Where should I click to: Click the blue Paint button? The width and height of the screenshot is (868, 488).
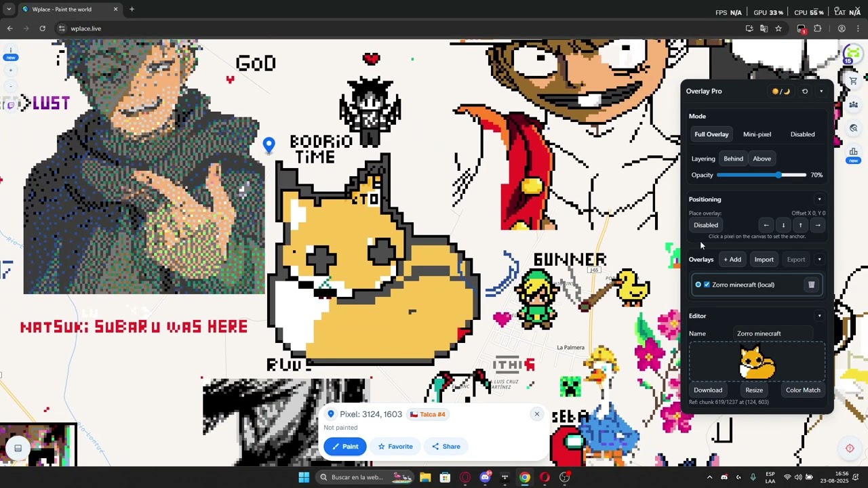pos(345,446)
